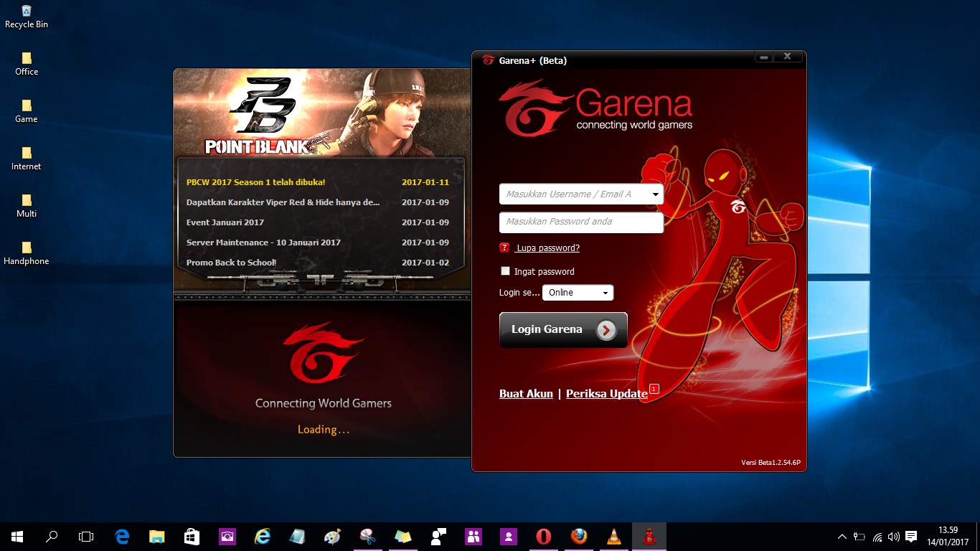This screenshot has height=551, width=980.
Task: Select the Internet folder on desktop
Action: point(27,159)
